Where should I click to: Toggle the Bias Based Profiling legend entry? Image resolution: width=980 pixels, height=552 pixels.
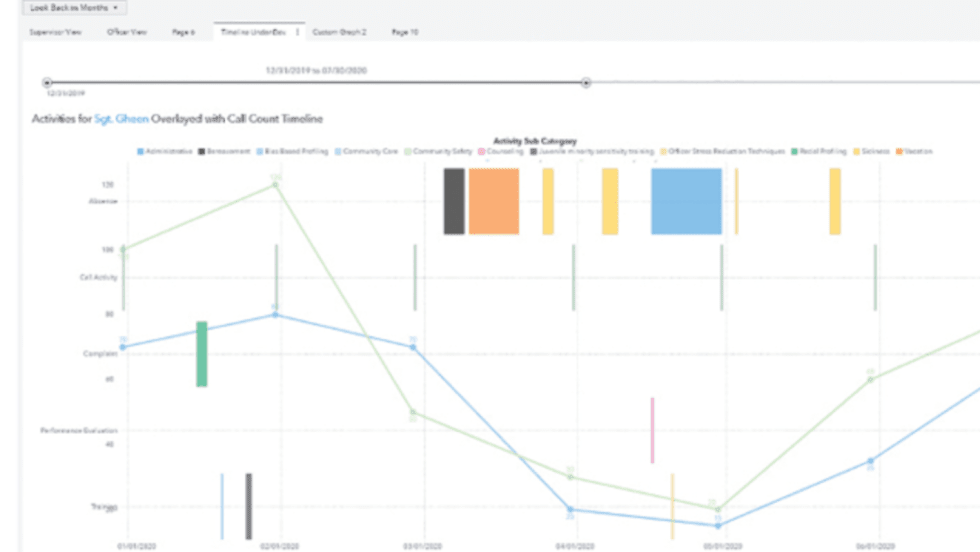point(291,151)
